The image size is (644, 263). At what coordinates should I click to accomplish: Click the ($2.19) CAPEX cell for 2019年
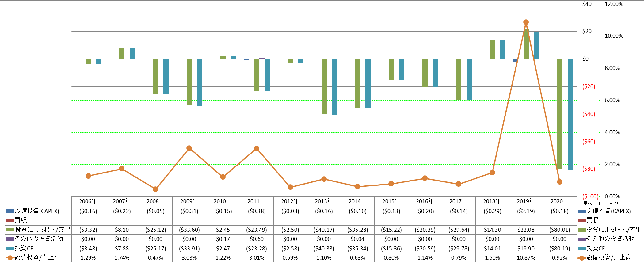point(526,211)
